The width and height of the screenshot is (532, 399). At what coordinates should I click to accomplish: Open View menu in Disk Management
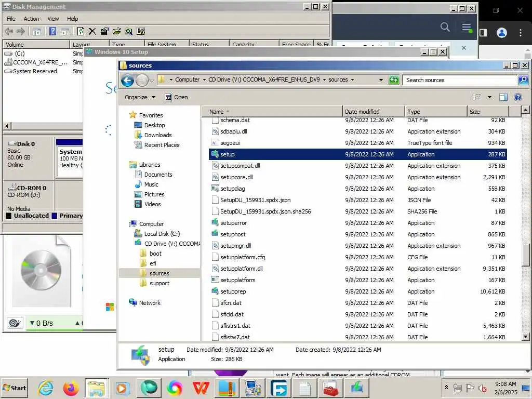tap(53, 19)
